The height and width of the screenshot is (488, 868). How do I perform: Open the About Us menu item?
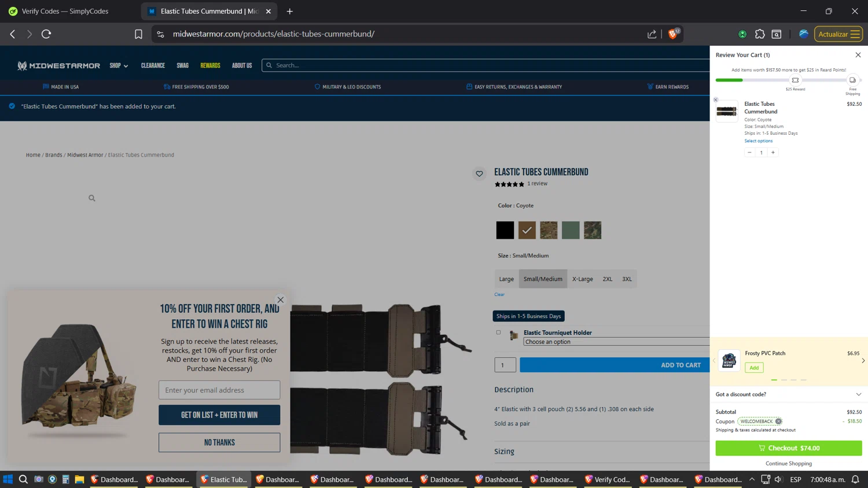click(x=242, y=65)
